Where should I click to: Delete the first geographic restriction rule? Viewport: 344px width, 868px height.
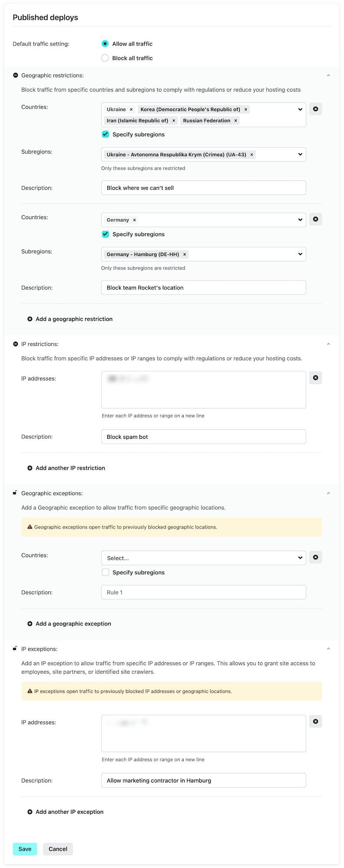coord(316,109)
